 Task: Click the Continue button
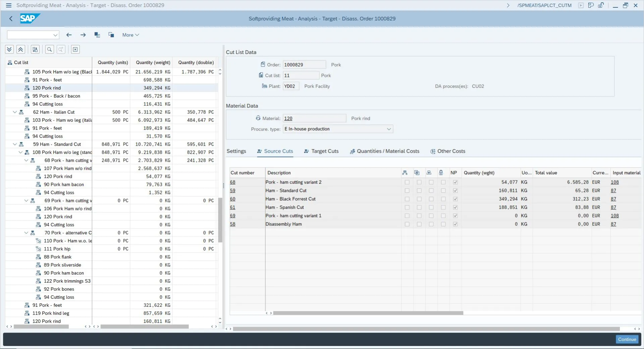tap(627, 339)
